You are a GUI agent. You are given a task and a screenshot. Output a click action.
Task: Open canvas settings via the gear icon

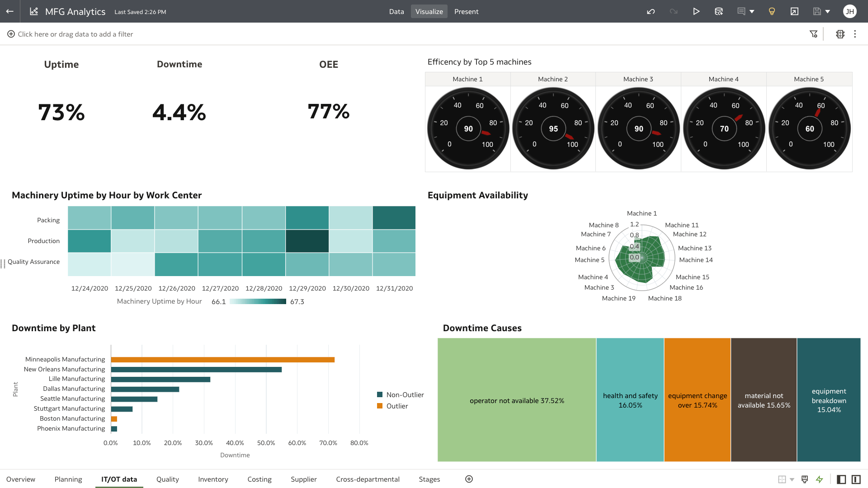(x=840, y=34)
